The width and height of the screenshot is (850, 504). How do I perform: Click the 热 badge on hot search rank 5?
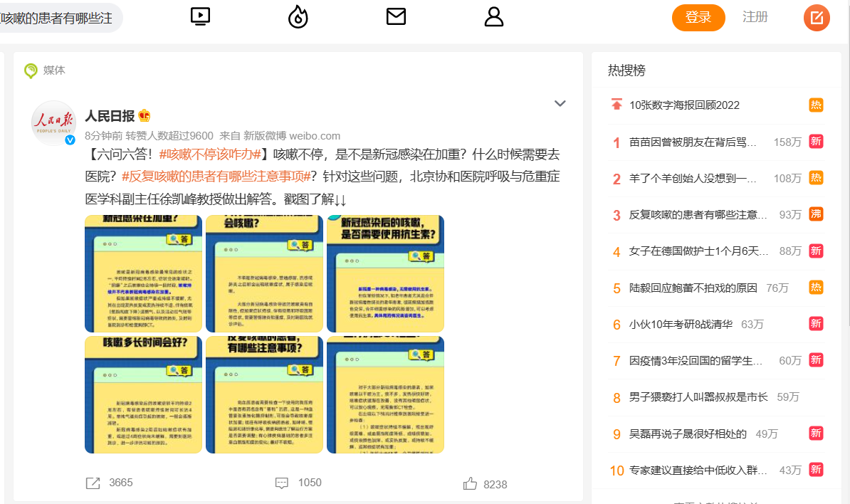coord(816,287)
